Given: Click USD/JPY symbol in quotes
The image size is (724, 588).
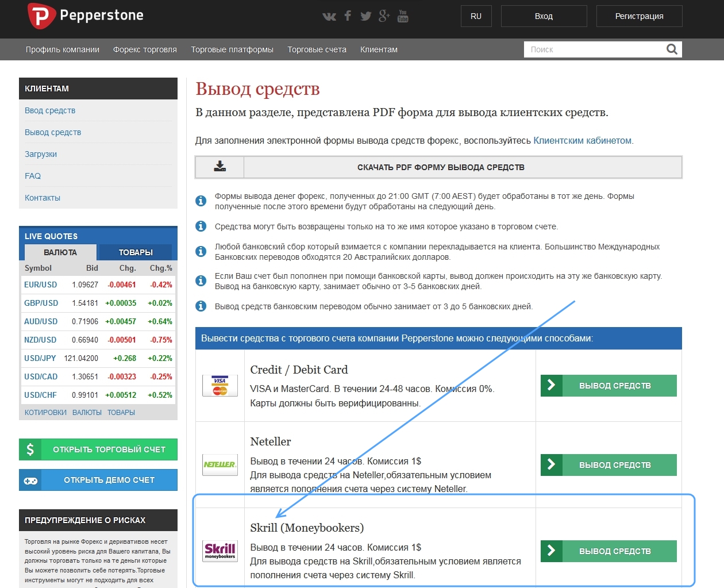Looking at the screenshot, I should coord(40,358).
